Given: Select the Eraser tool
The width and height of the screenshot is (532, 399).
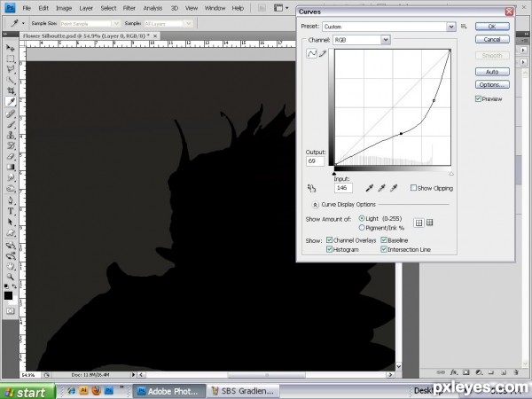Looking at the screenshot, I should (11, 156).
